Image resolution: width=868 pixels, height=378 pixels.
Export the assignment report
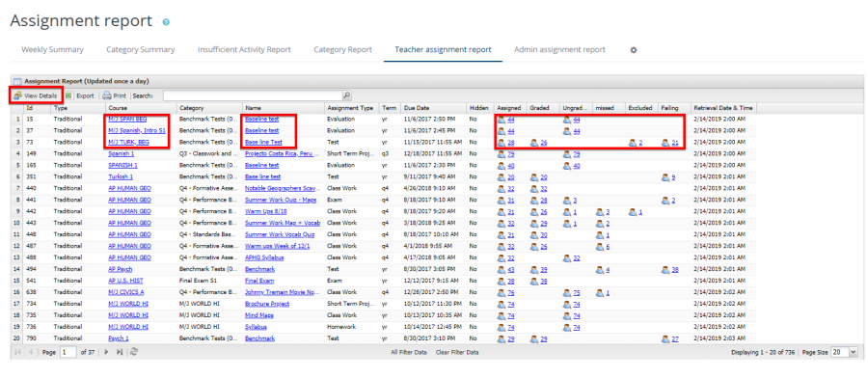80,95
